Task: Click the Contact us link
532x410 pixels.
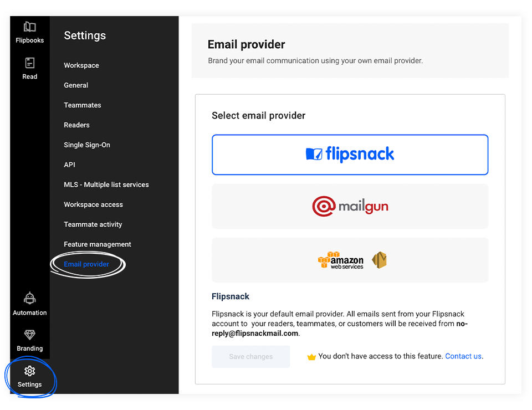Action: (463, 356)
